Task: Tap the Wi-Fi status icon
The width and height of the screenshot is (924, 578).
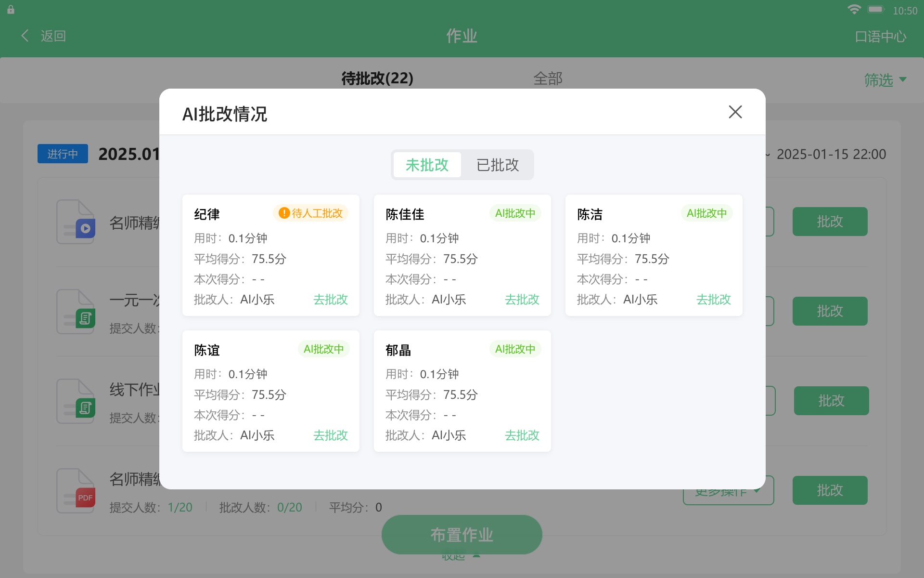Action: (854, 10)
